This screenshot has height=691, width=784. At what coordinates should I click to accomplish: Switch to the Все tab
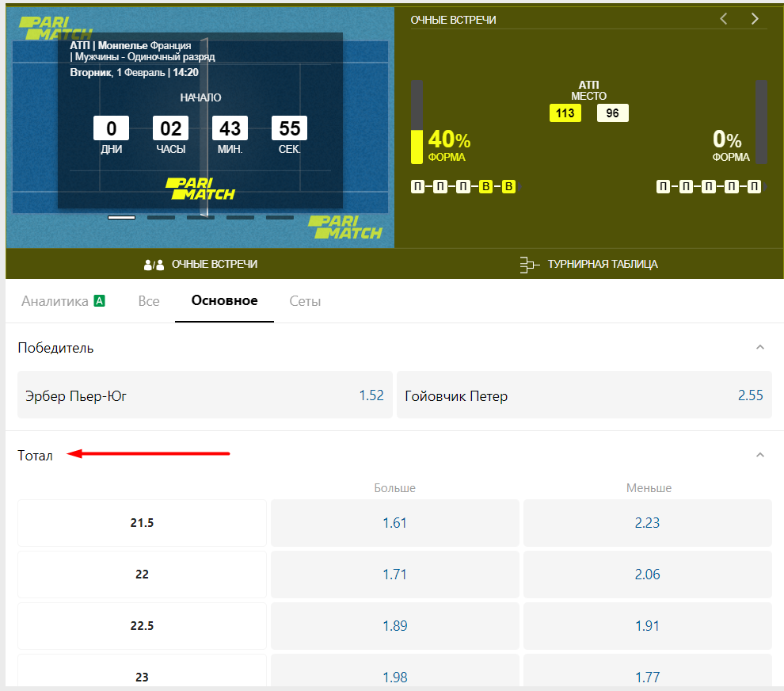click(149, 301)
